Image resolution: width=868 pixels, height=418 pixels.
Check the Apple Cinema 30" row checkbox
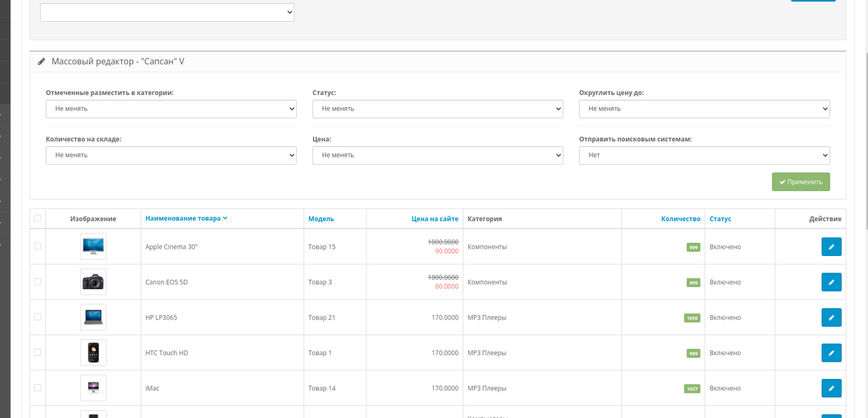point(38,247)
